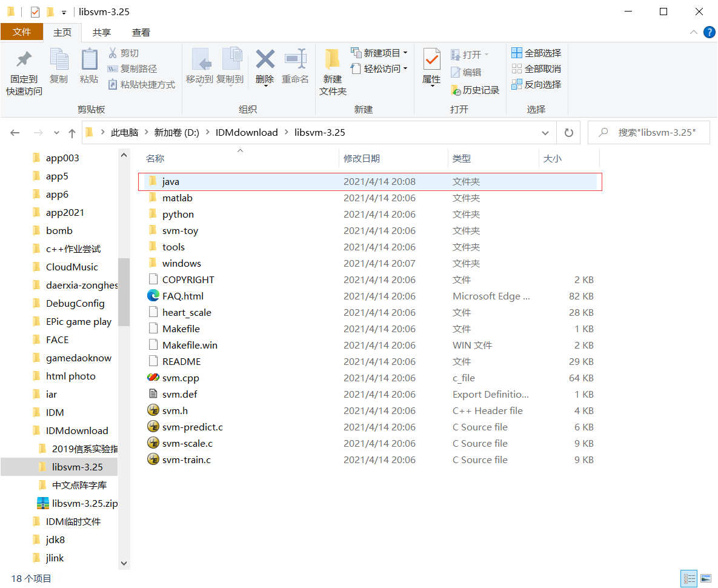Open the Easy Access (轻松访问) dropdown

tap(405, 68)
